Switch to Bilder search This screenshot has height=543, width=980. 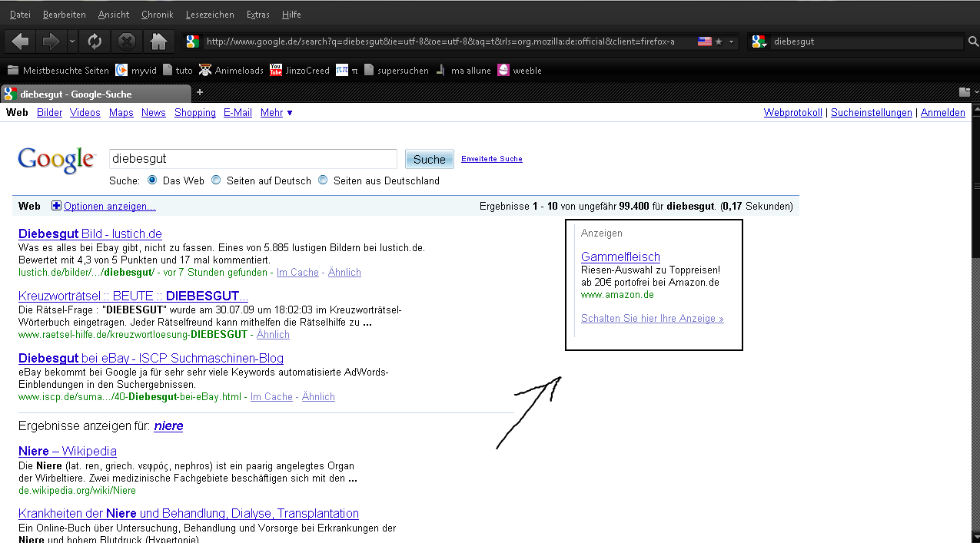click(50, 112)
